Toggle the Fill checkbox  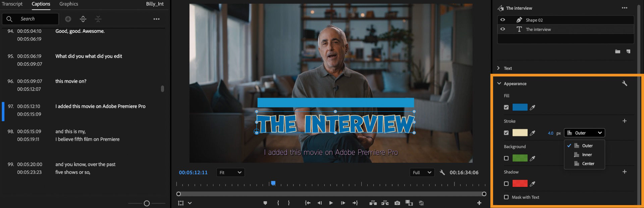(x=506, y=108)
